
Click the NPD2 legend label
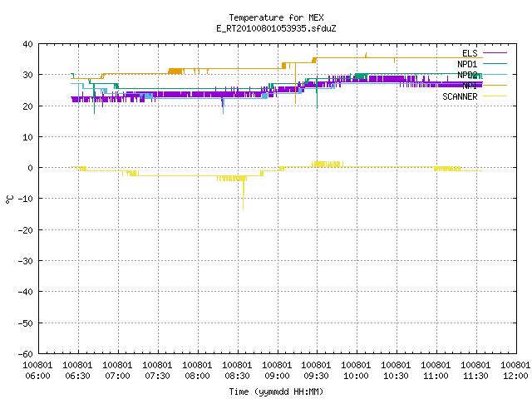(x=467, y=75)
